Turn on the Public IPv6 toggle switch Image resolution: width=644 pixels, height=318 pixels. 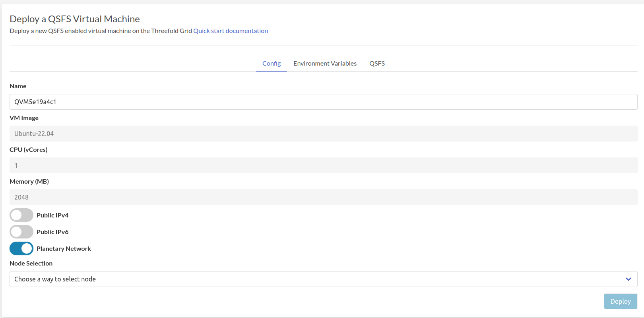click(21, 232)
